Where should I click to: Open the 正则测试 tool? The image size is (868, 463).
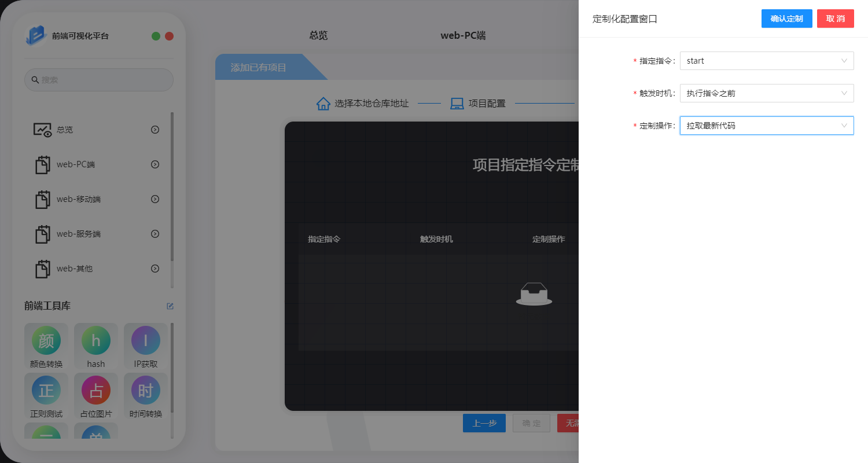tap(46, 396)
